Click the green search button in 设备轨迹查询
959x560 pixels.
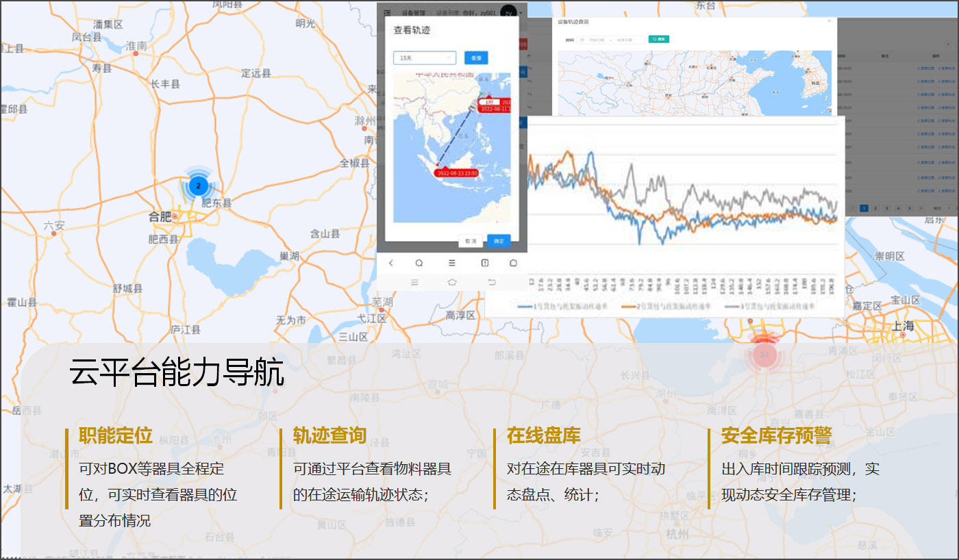[658, 40]
